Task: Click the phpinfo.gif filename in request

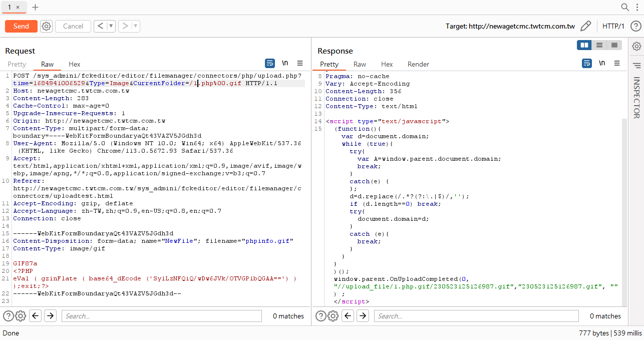Action: (267, 241)
